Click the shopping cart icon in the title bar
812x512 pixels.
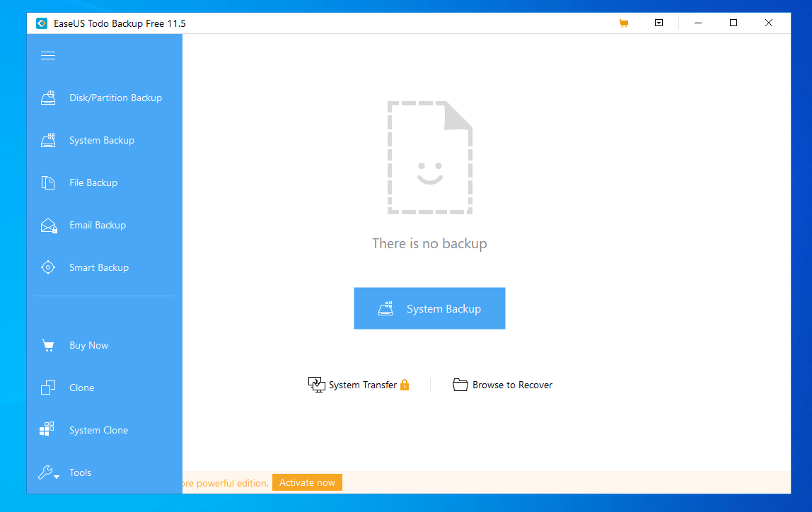pyautogui.click(x=623, y=23)
